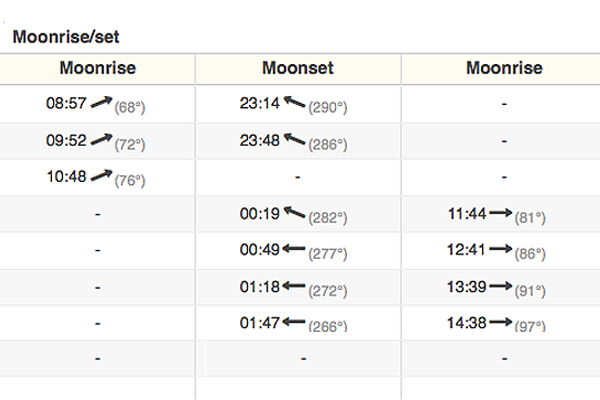The height and width of the screenshot is (400, 600).
Task: Click the left arrow beside 00:49 moonset
Action: [294, 249]
